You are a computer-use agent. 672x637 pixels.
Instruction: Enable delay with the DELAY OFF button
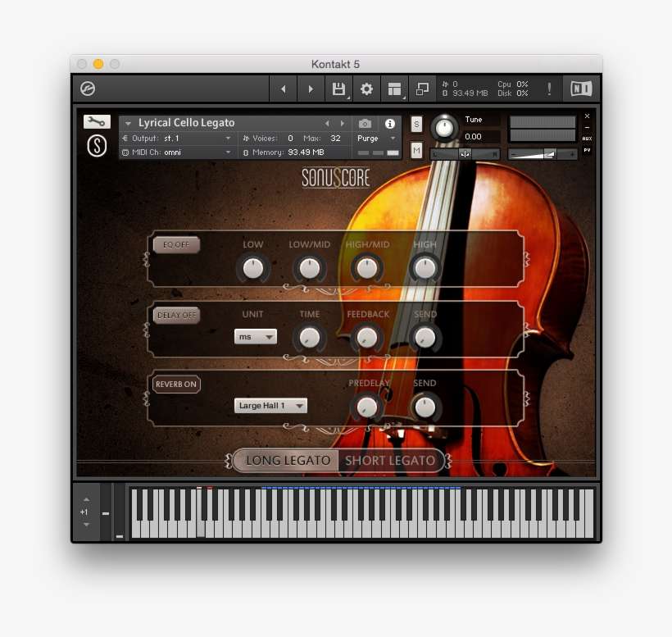click(x=175, y=315)
